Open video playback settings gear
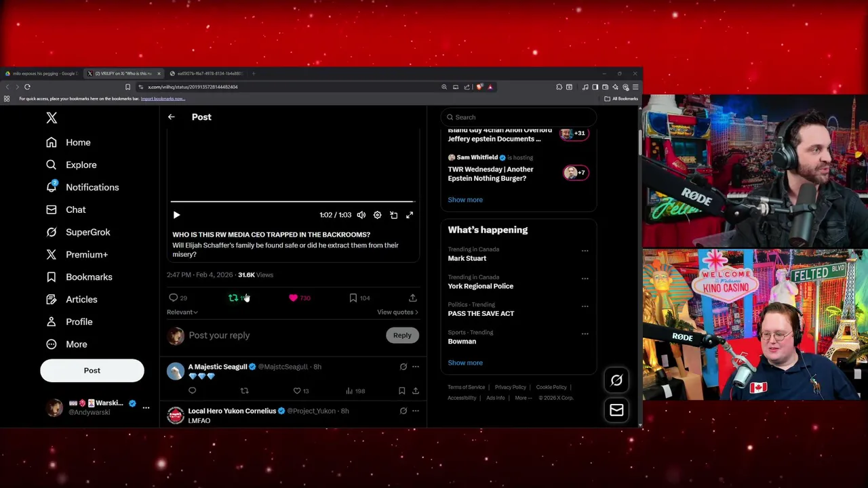 click(x=378, y=215)
